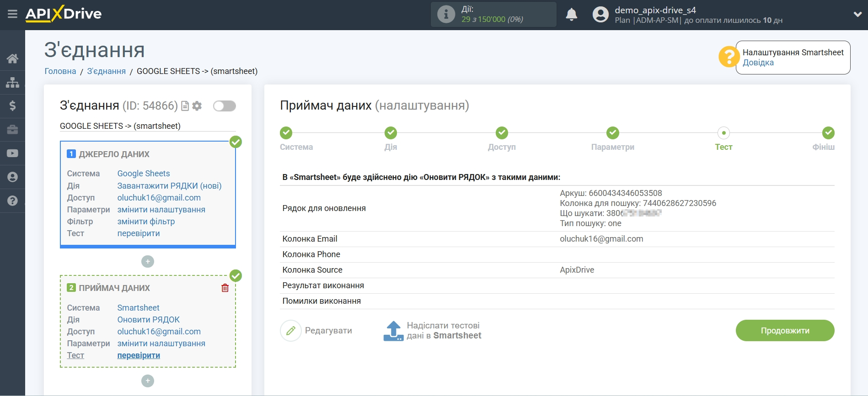
Task: Click the Рядок для оновлення label
Action: (324, 208)
